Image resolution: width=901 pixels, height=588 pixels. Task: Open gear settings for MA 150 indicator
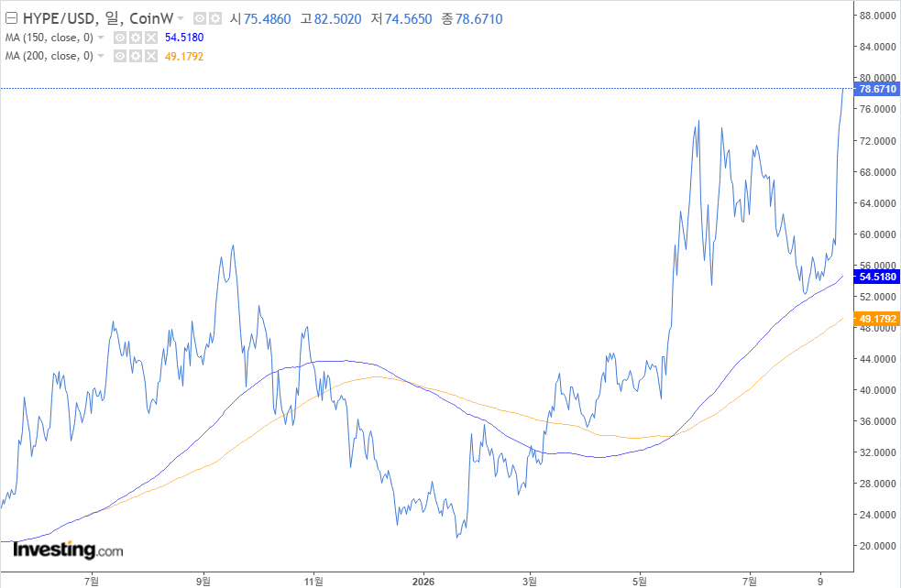point(135,38)
